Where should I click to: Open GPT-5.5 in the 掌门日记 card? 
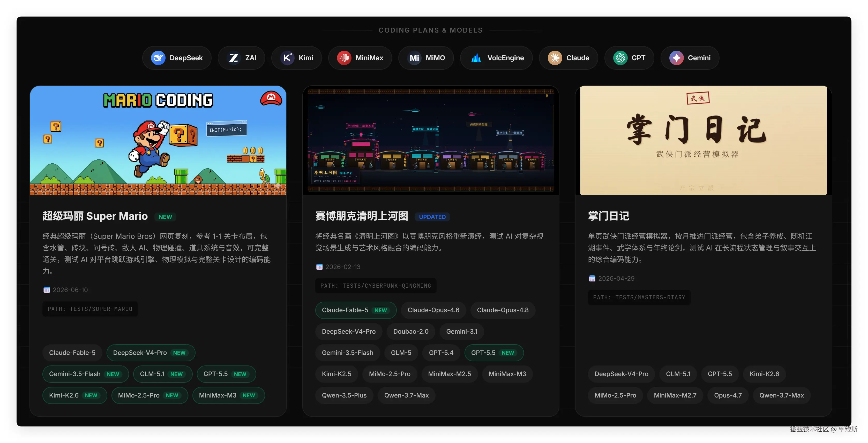(x=720, y=374)
